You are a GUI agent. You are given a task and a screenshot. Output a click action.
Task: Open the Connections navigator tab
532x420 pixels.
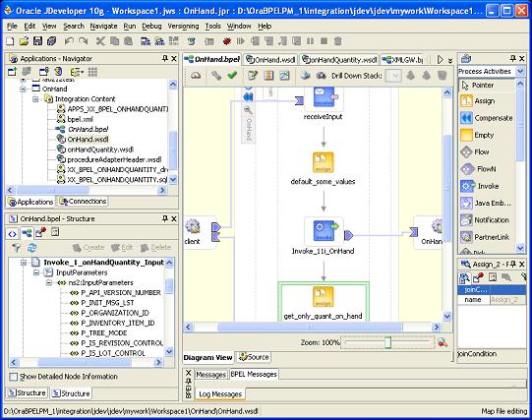click(x=83, y=202)
